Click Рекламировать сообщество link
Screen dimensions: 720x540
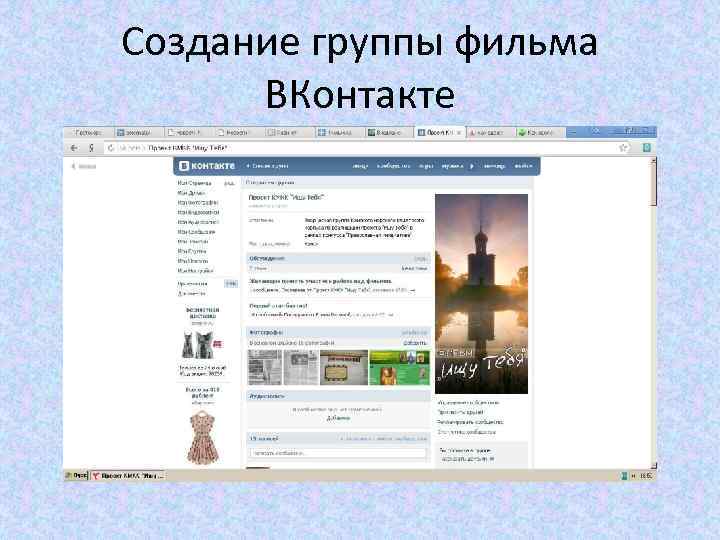click(470, 422)
